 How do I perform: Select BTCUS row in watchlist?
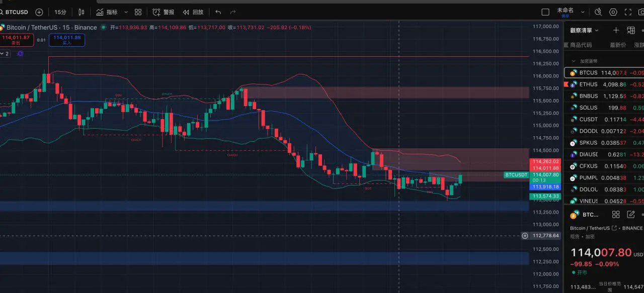tap(604, 73)
